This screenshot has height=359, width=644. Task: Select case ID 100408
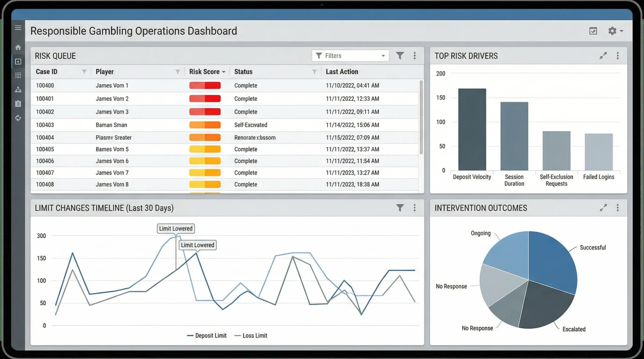coord(45,184)
